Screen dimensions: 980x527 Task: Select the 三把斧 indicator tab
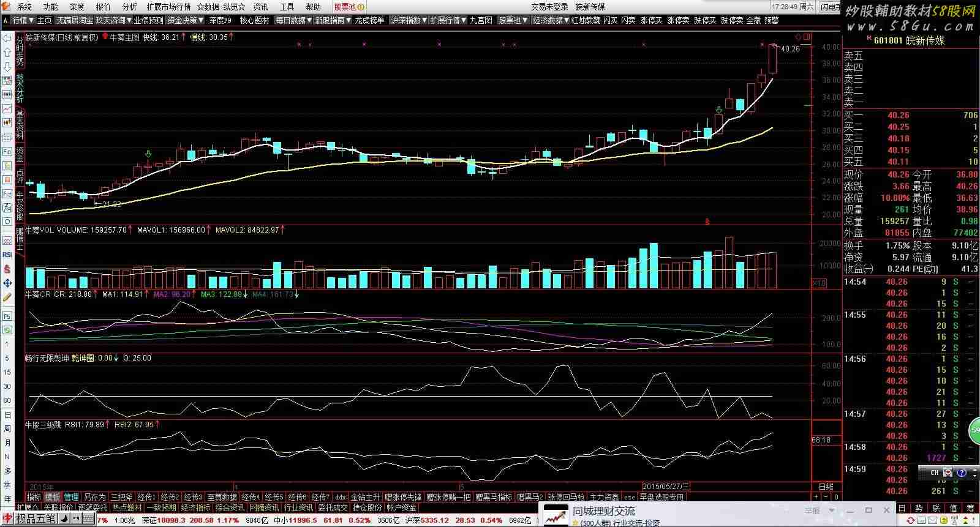pos(121,497)
